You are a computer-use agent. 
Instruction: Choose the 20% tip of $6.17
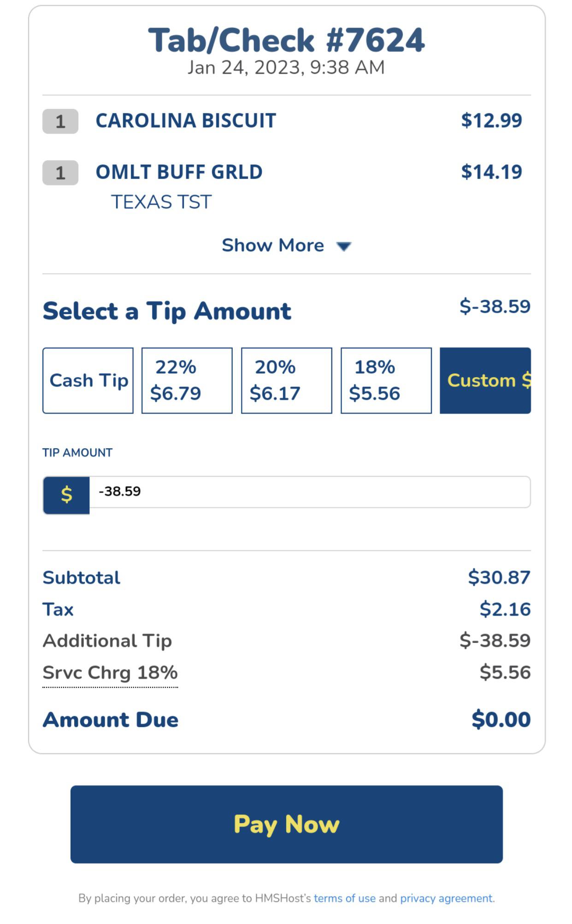(x=286, y=380)
